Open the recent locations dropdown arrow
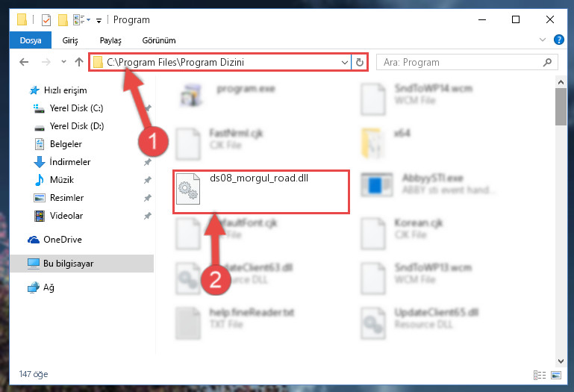The width and height of the screenshot is (574, 392). [63, 62]
